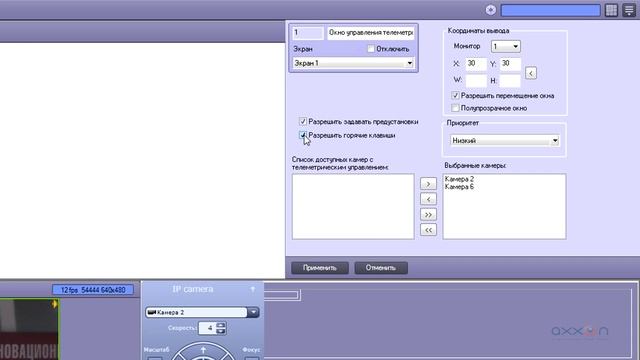Open the 'Экран 1' dropdown
640x360 pixels.
[x=353, y=63]
